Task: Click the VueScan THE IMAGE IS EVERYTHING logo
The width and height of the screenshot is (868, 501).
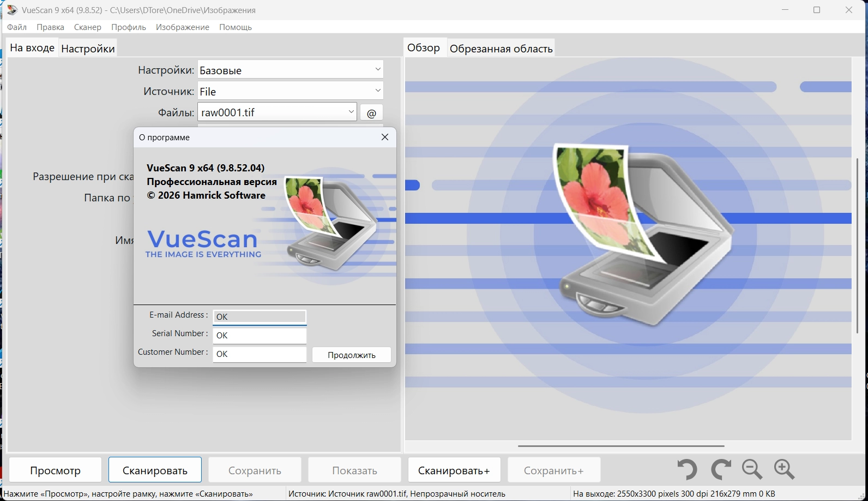Action: pyautogui.click(x=203, y=243)
